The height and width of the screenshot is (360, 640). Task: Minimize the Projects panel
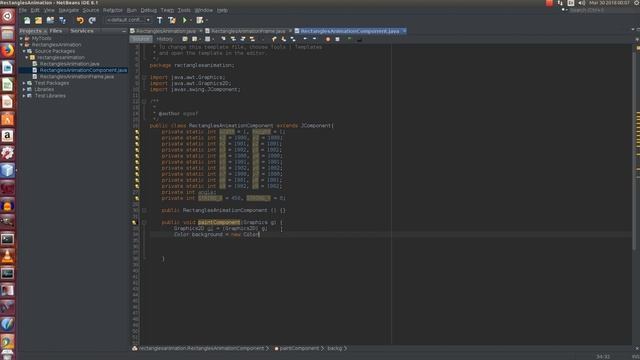(124, 31)
